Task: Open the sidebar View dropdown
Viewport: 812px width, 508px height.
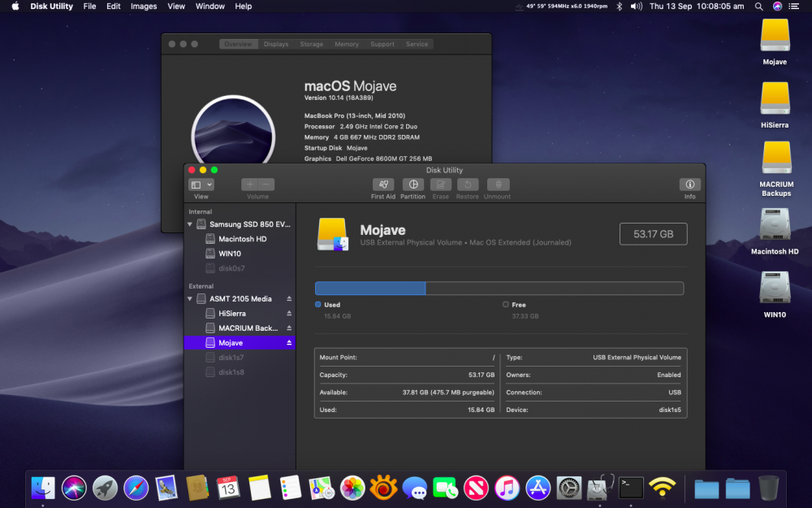Action: [x=201, y=185]
